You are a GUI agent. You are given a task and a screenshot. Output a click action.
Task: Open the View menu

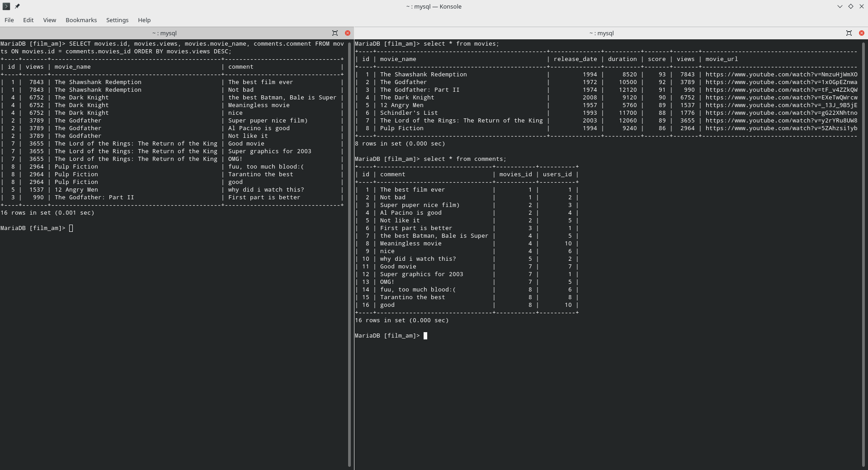coord(50,20)
